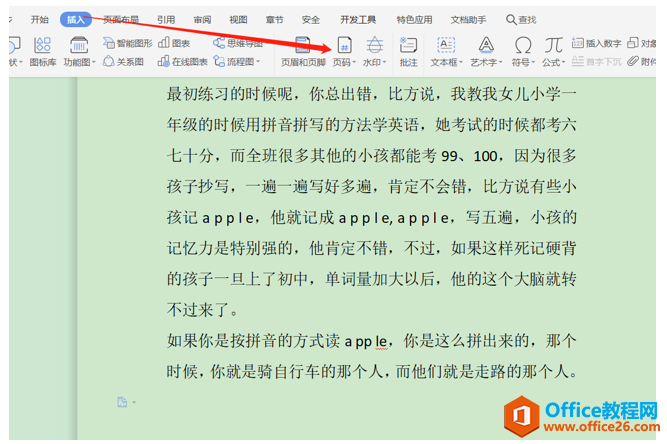This screenshot has width=667, height=444.
Task: Open 页眉和页脚 header and footer
Action: click(303, 51)
